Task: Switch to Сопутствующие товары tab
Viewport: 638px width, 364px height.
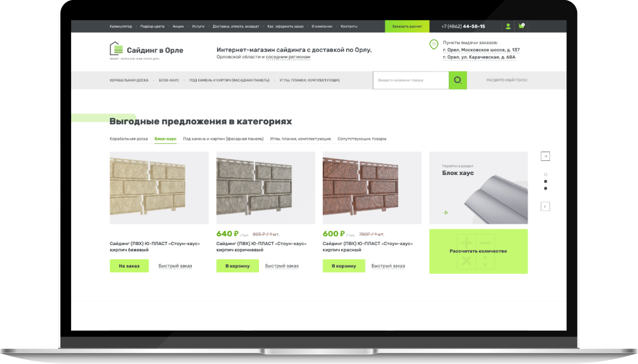Action: click(x=362, y=139)
